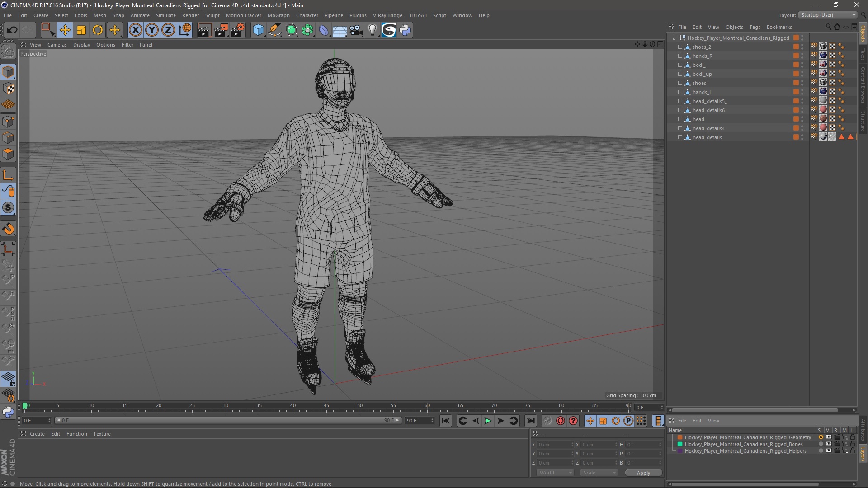Select the Rotate tool icon
Image resolution: width=868 pixels, height=488 pixels.
click(x=98, y=30)
